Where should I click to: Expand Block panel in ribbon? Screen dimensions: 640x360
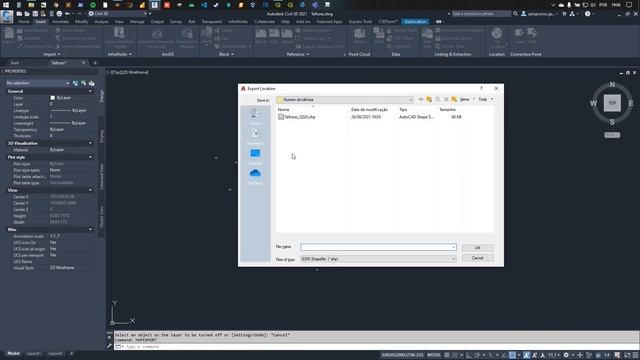tap(226, 54)
